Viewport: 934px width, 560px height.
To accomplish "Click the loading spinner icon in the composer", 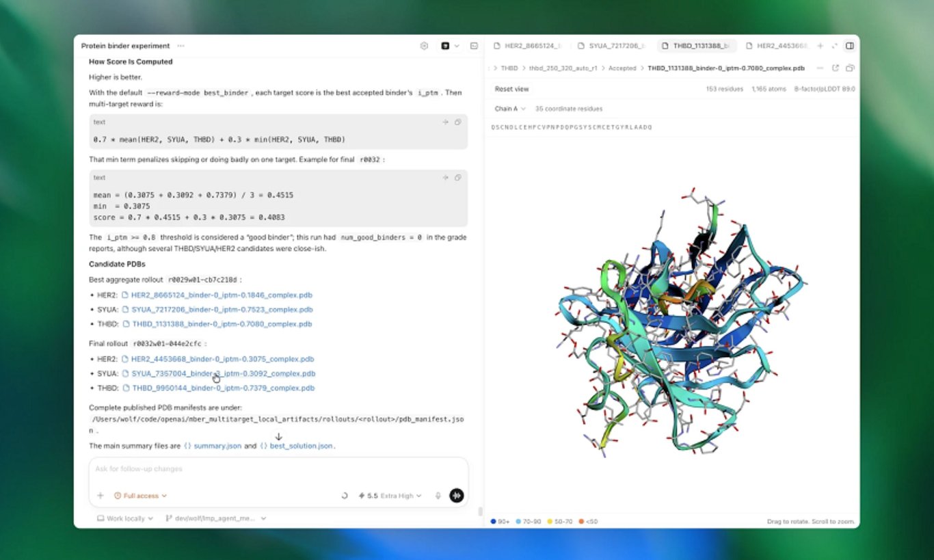I will 345,496.
